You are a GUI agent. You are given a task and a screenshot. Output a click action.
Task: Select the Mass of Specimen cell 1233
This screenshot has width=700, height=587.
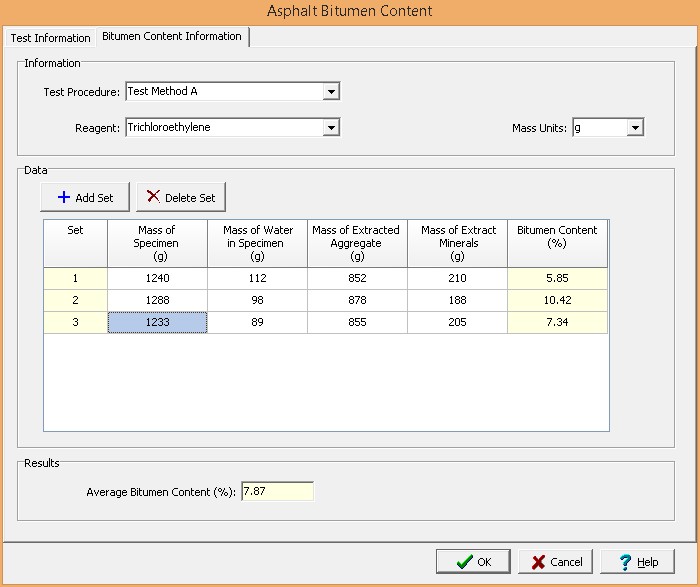tap(157, 322)
